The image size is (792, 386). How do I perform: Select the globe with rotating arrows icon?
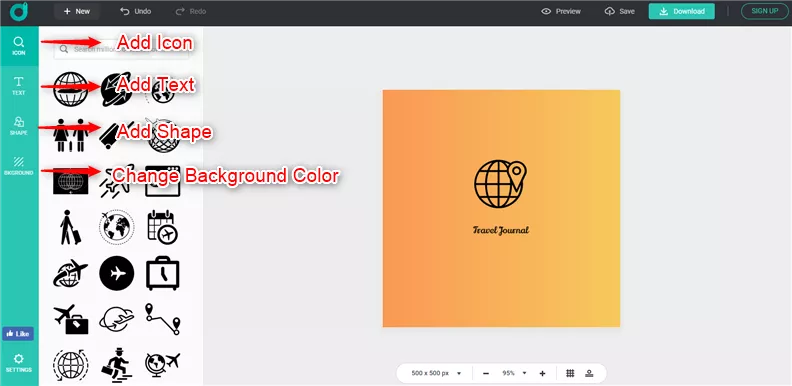[71, 365]
